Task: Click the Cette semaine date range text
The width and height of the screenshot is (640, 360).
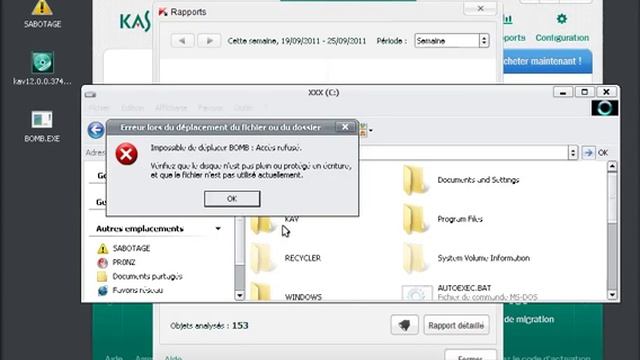Action: pos(297,41)
